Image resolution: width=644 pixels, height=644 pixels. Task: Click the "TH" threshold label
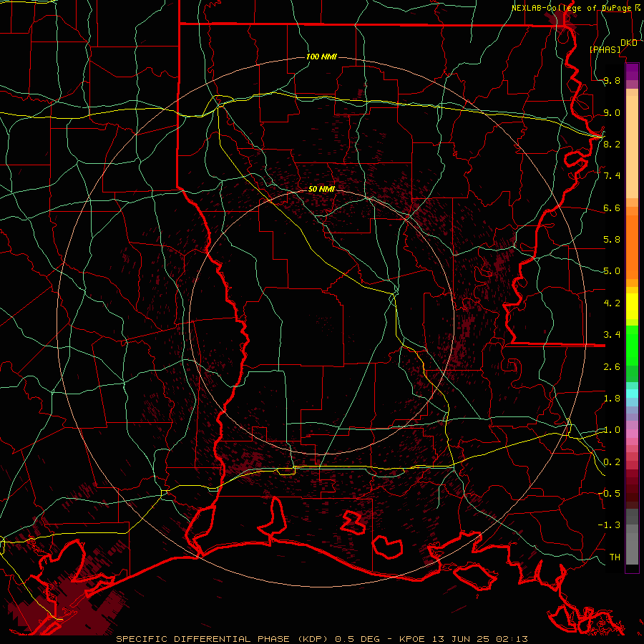click(615, 557)
